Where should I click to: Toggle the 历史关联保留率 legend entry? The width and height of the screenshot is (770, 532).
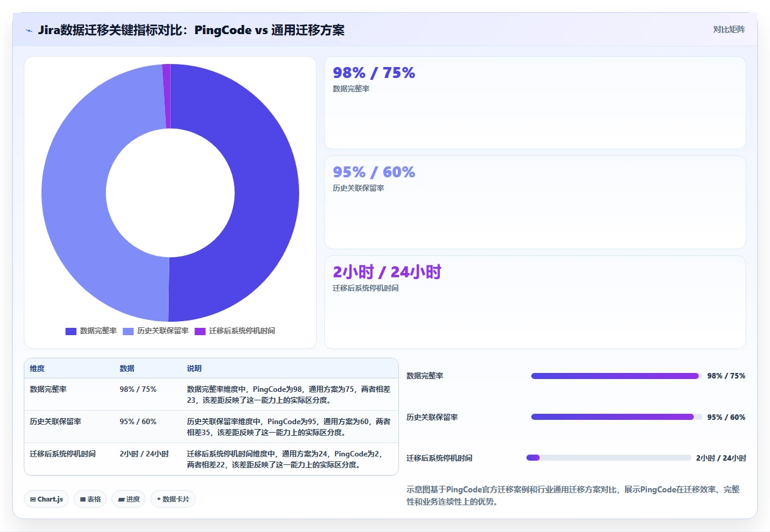click(x=156, y=331)
